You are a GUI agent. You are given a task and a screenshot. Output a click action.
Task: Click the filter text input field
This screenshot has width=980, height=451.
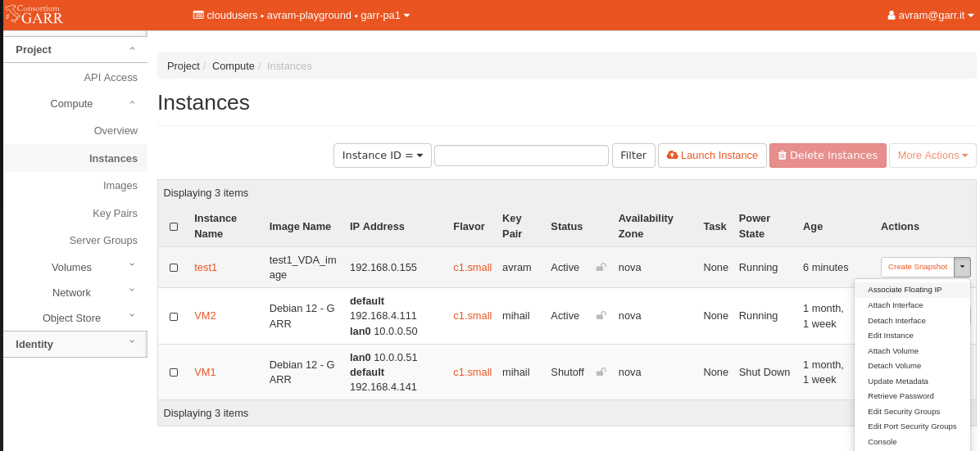click(x=521, y=156)
